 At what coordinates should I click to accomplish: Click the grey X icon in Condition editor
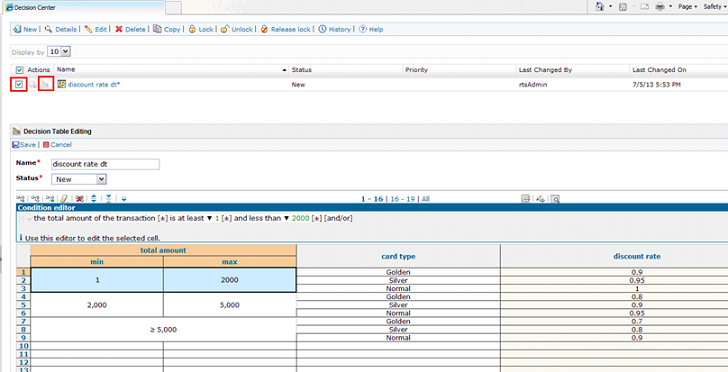21,218
